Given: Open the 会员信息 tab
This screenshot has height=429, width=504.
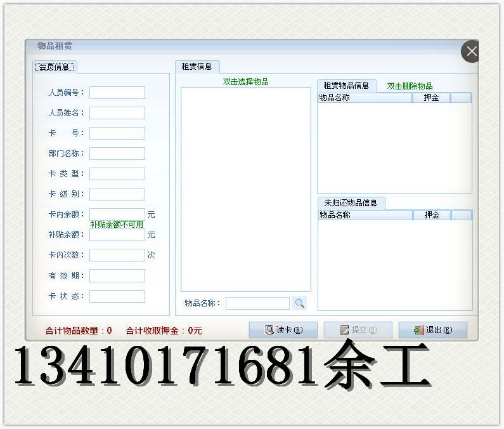Looking at the screenshot, I should (x=55, y=67).
